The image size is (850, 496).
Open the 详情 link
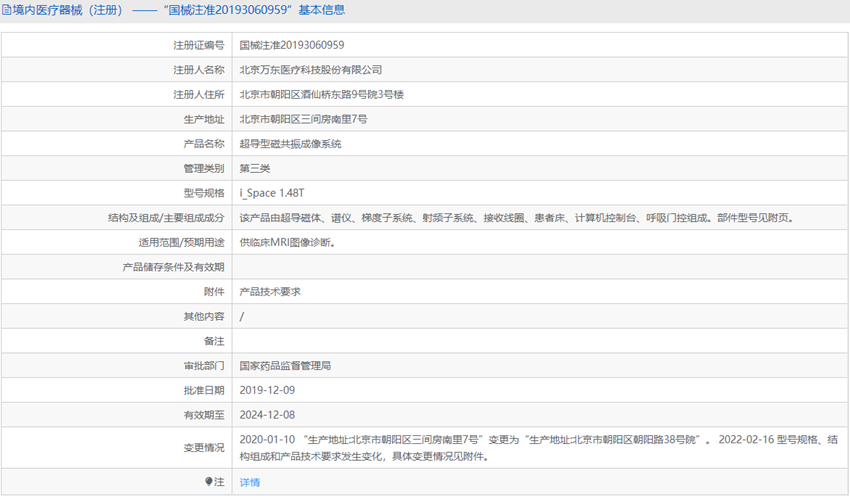pos(250,482)
